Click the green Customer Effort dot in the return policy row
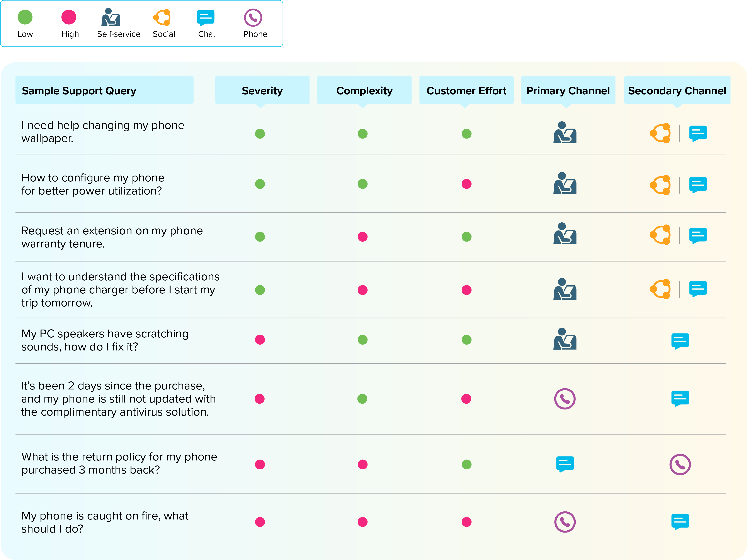747x560 pixels. point(466,464)
